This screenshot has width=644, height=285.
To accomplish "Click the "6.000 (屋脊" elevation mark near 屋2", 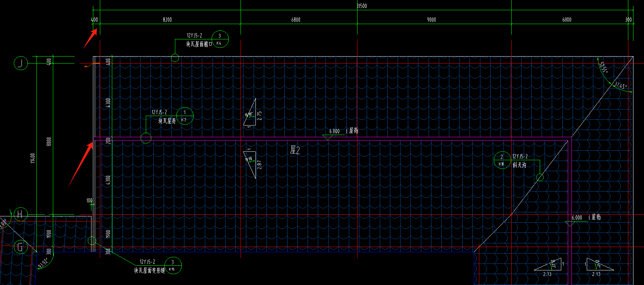I will pyautogui.click(x=344, y=131).
